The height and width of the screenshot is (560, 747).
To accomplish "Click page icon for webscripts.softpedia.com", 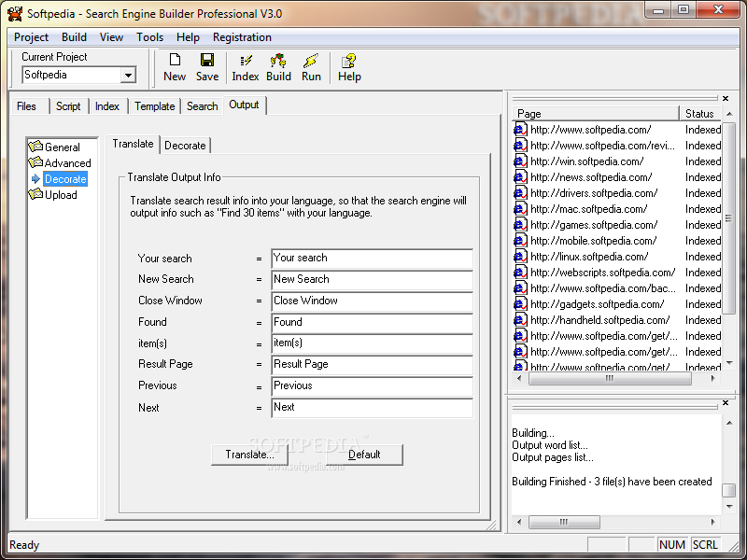I will click(x=520, y=273).
